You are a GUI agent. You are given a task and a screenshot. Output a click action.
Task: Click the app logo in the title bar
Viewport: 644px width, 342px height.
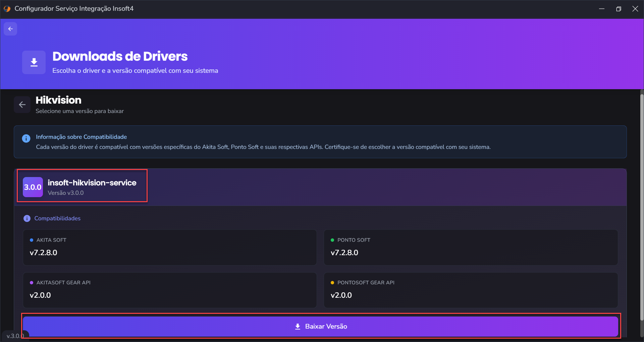click(x=7, y=9)
